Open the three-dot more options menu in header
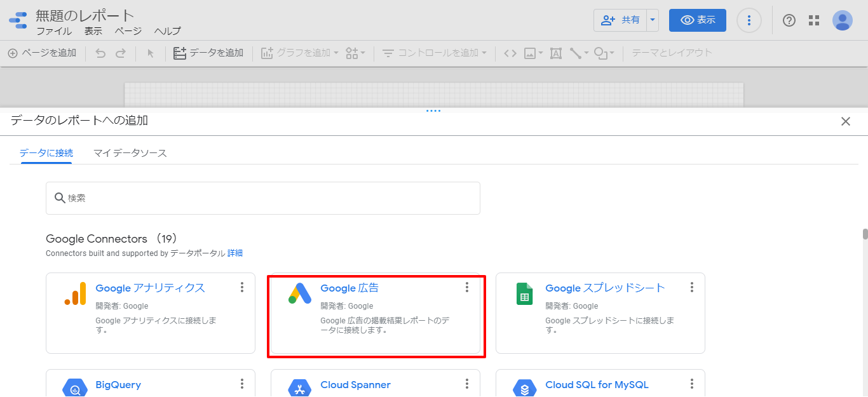 (749, 20)
